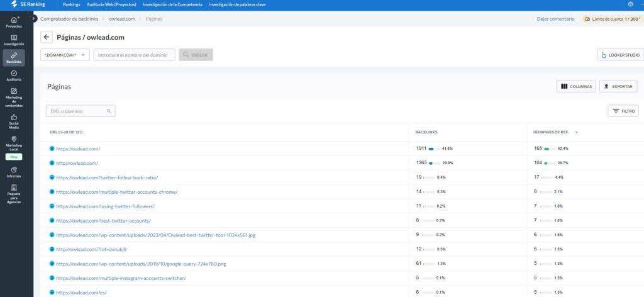Click the owlead.com breadcrumb
This screenshot has height=297, width=644.
122,19
